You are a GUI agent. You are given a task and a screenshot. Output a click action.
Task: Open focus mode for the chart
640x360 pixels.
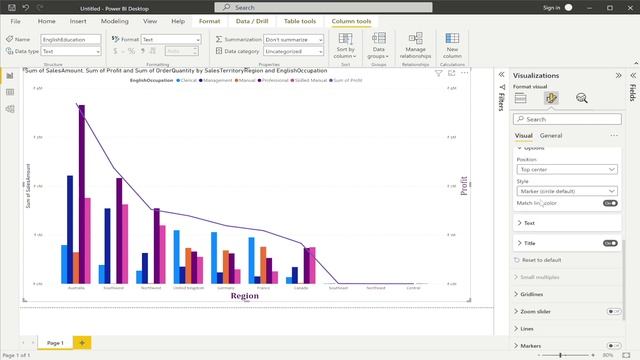pyautogui.click(x=451, y=73)
